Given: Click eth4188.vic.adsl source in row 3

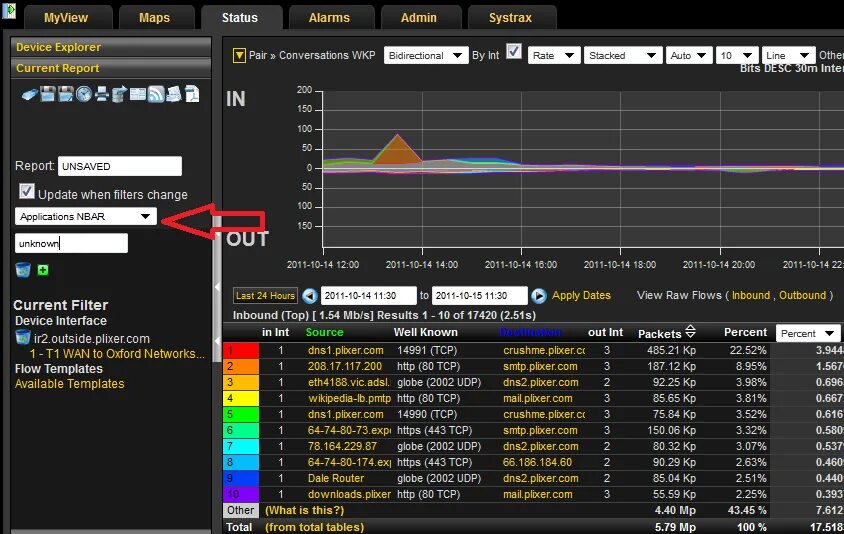Looking at the screenshot, I should pos(349,382).
